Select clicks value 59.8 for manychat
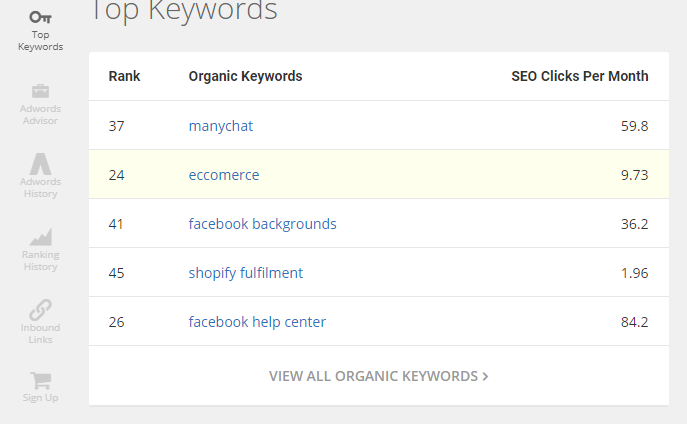Viewport: 687px width, 424px height. click(634, 126)
